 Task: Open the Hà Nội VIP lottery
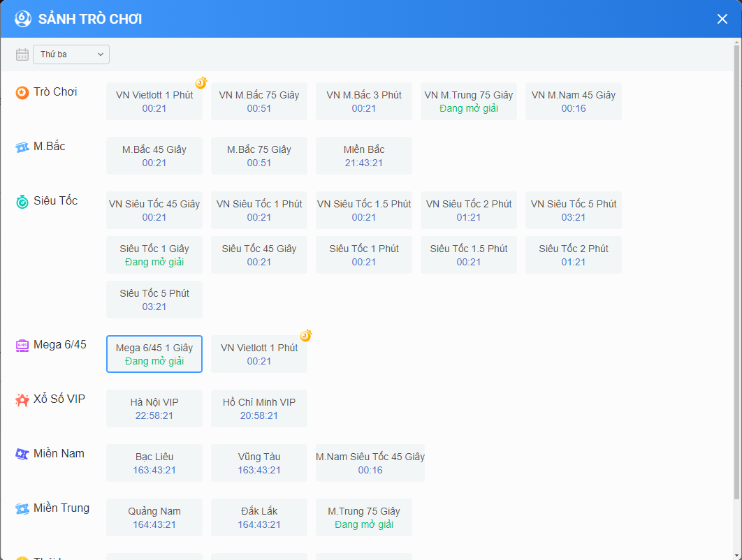tap(154, 408)
